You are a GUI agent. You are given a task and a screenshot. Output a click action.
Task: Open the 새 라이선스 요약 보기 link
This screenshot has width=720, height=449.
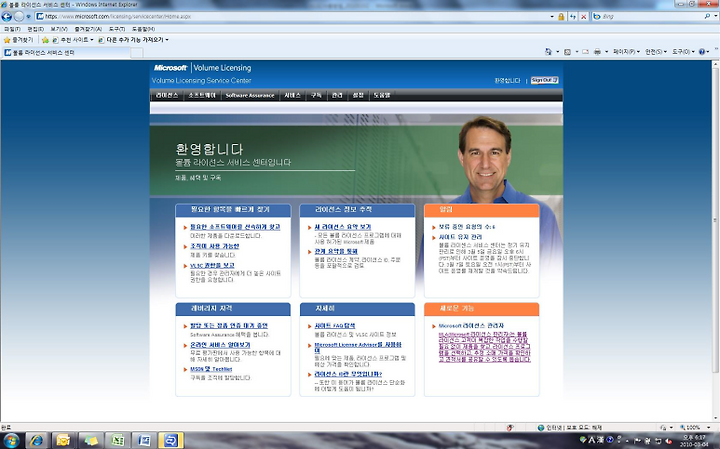343,227
